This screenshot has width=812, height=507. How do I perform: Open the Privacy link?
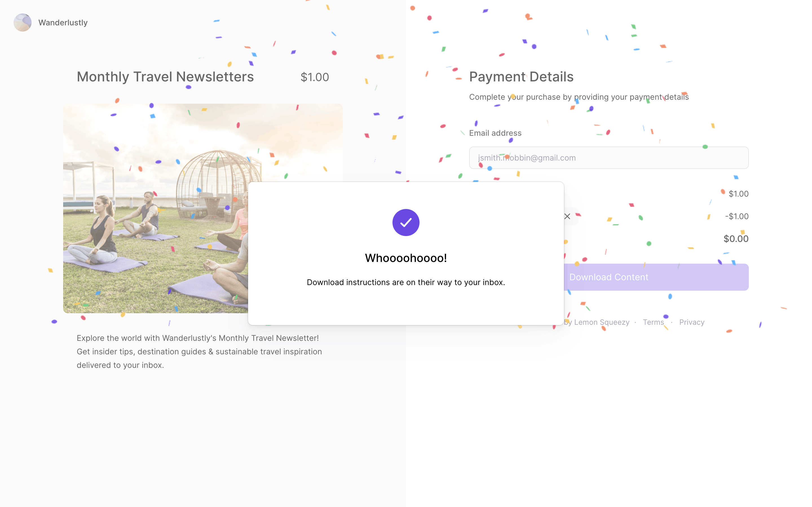point(692,322)
